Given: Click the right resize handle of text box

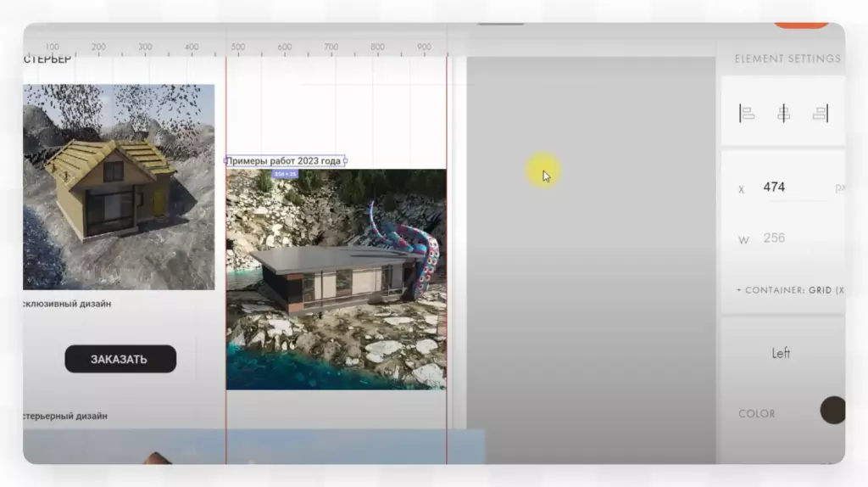Looking at the screenshot, I should [x=346, y=161].
